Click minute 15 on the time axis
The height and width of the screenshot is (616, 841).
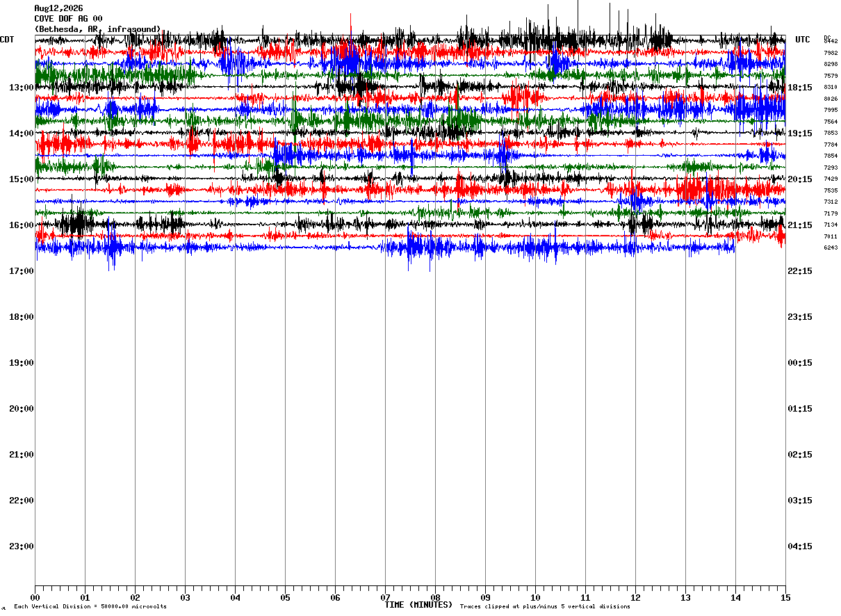pyautogui.click(x=785, y=598)
